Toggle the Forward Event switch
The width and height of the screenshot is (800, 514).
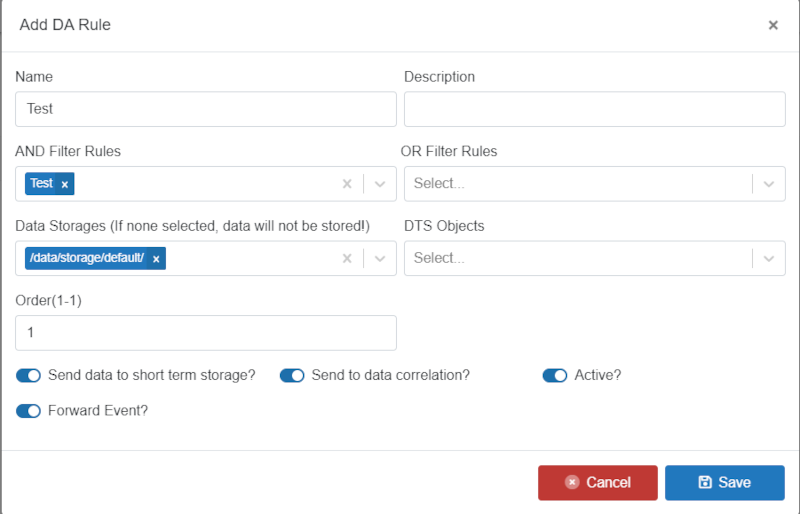point(28,411)
